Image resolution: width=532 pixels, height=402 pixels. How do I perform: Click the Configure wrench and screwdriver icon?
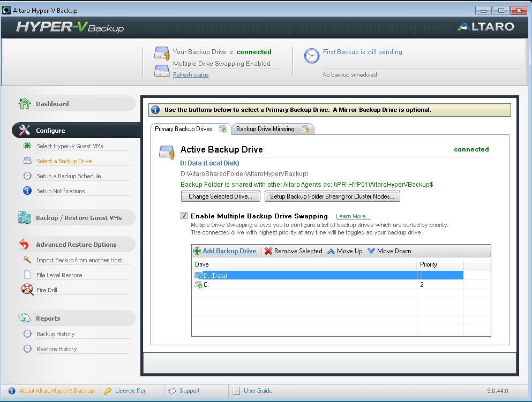coord(25,130)
